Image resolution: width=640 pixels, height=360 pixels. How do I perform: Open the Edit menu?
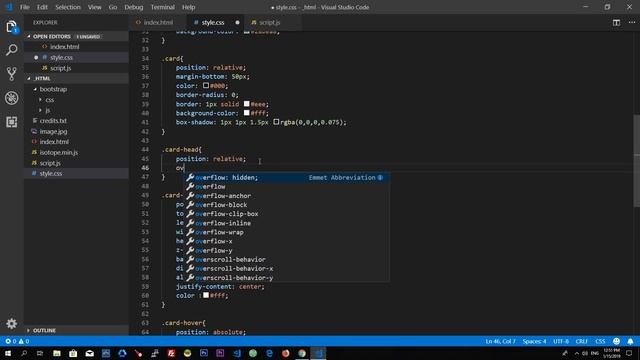(42, 7)
